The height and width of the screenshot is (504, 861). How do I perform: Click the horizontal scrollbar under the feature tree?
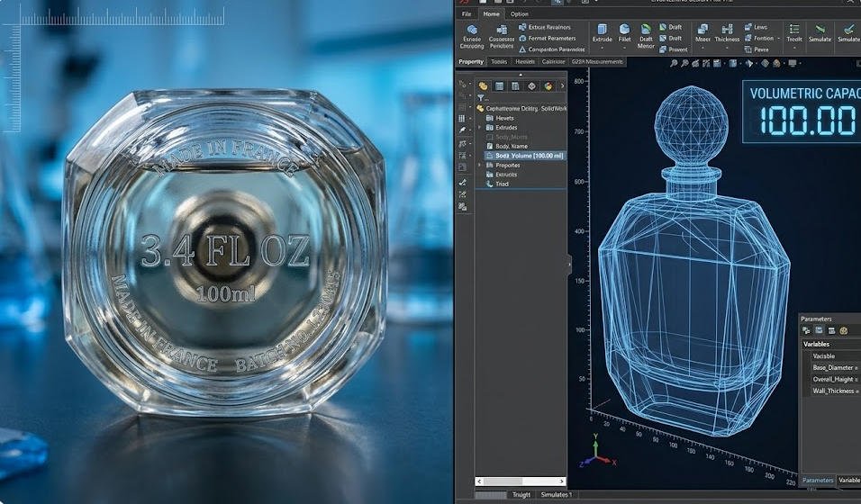coord(518,482)
